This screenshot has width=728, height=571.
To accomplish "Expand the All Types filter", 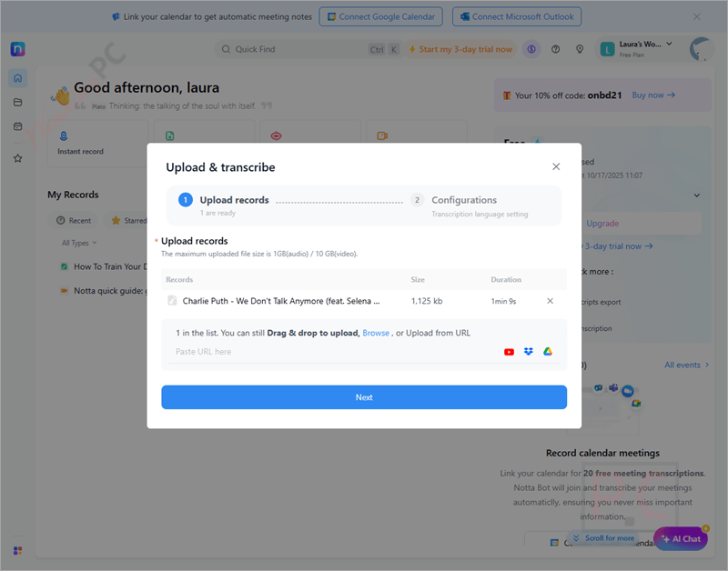I will point(79,243).
